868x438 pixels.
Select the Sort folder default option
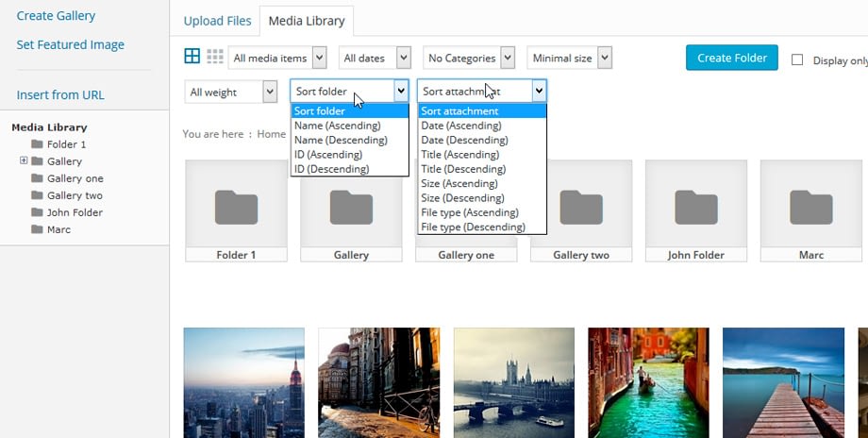349,111
